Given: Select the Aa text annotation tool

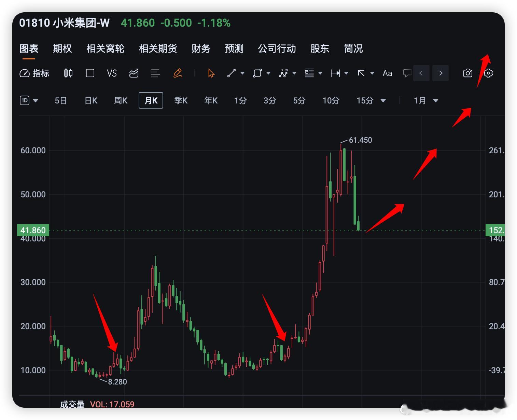Looking at the screenshot, I should coord(387,73).
